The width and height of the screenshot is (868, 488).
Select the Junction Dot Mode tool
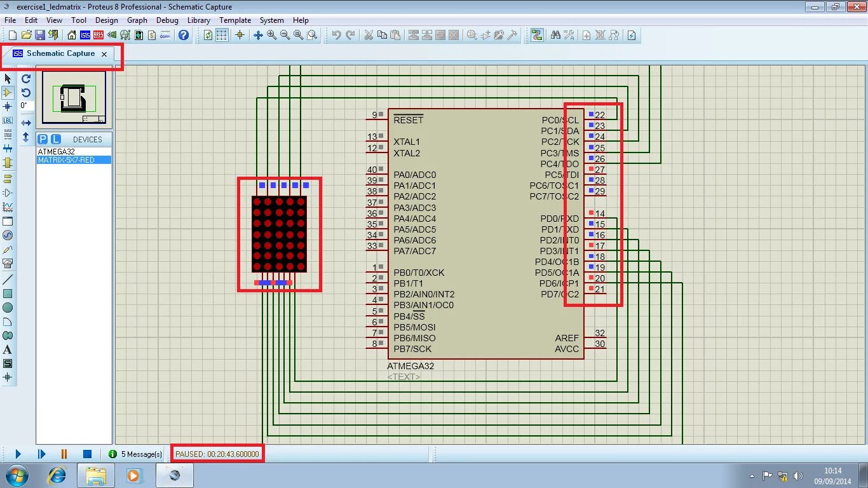[x=8, y=106]
